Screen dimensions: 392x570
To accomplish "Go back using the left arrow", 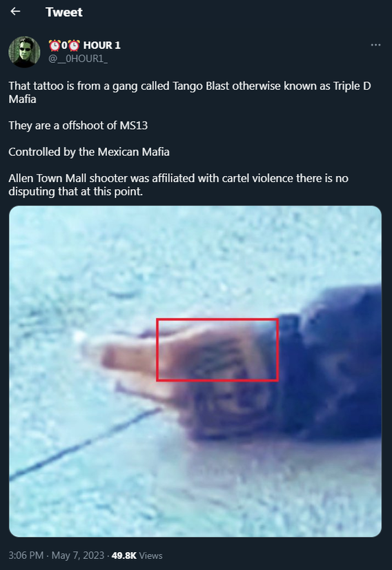I will pos(15,12).
